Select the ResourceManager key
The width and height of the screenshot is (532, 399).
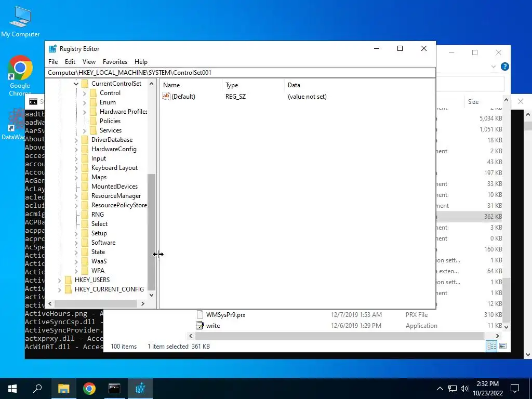(x=116, y=196)
